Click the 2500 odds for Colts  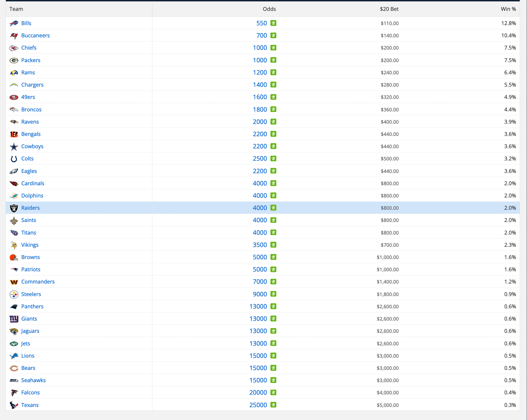point(260,158)
